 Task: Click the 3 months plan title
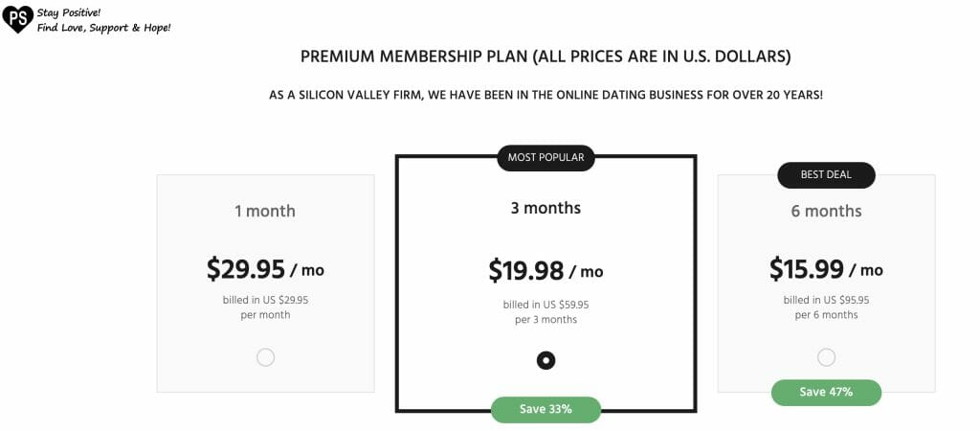(x=546, y=208)
